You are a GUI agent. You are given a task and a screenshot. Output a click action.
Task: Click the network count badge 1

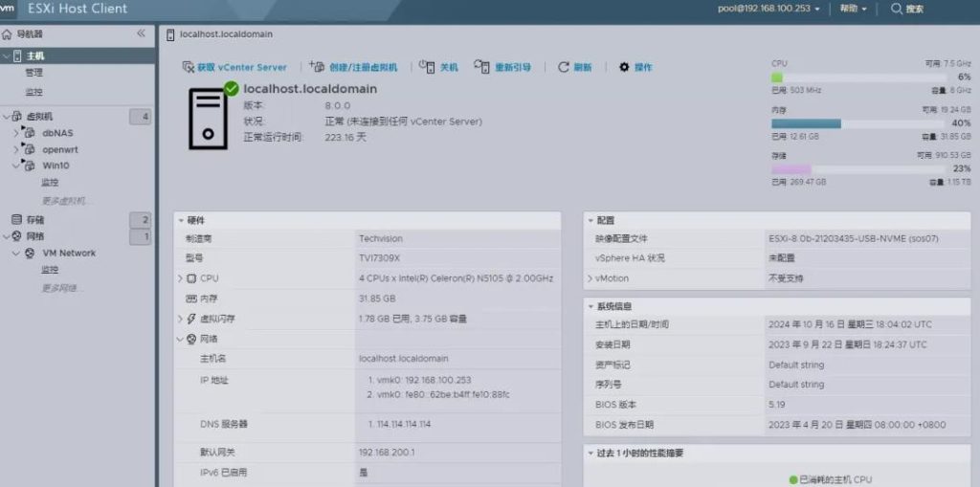[x=140, y=236]
